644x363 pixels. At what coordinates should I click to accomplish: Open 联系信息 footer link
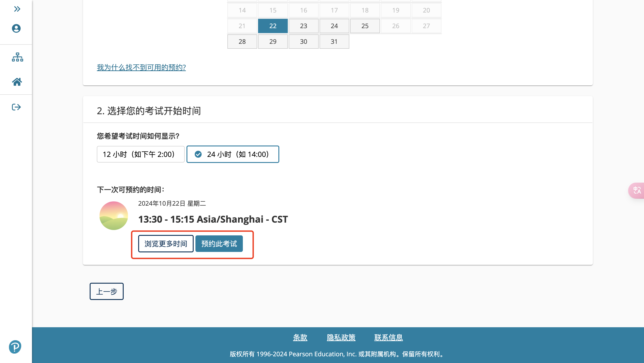tap(388, 338)
